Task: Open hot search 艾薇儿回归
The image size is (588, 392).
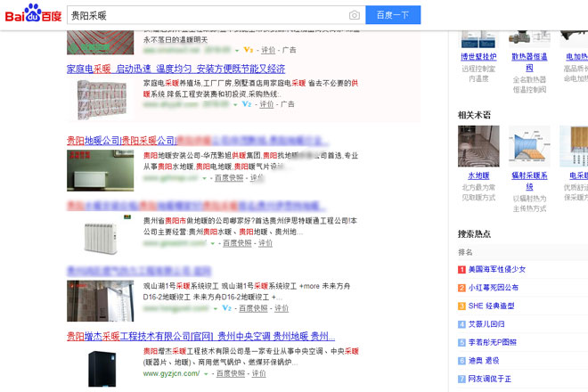Action: point(486,324)
